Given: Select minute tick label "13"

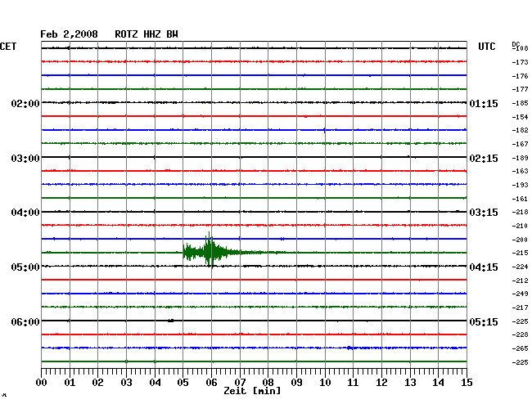Looking at the screenshot, I should click(410, 383).
